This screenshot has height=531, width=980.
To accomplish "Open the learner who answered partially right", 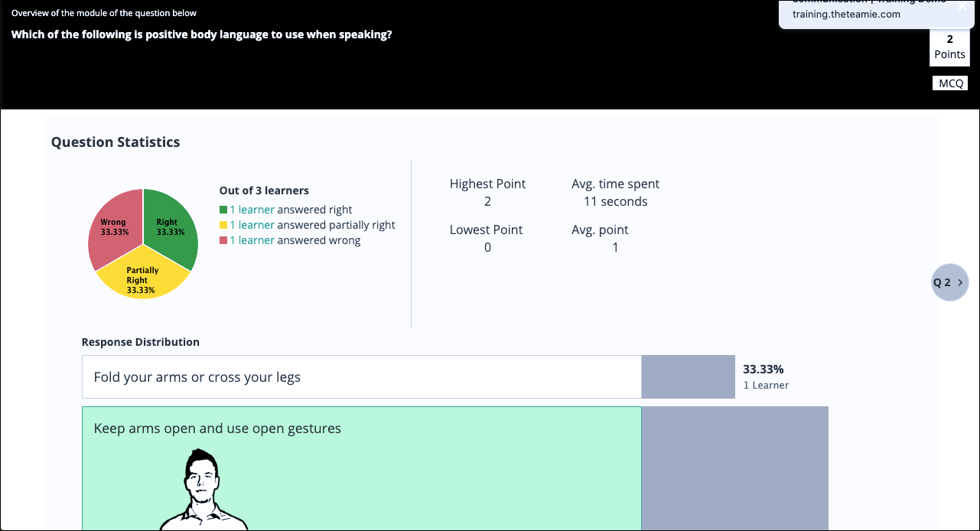I will tap(252, 225).
